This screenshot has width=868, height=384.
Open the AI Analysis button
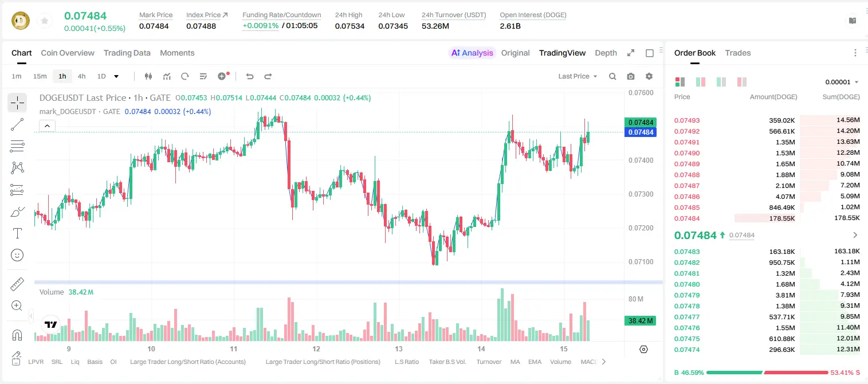pos(472,53)
